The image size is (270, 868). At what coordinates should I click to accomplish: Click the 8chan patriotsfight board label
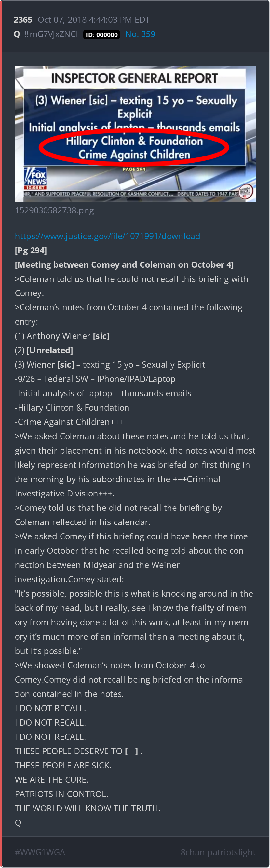218,852
